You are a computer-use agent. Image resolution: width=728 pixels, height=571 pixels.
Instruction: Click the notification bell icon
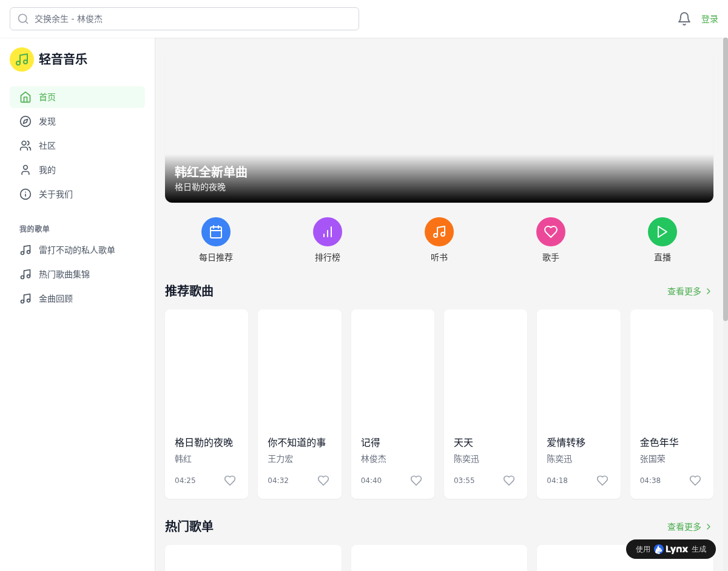pyautogui.click(x=684, y=19)
